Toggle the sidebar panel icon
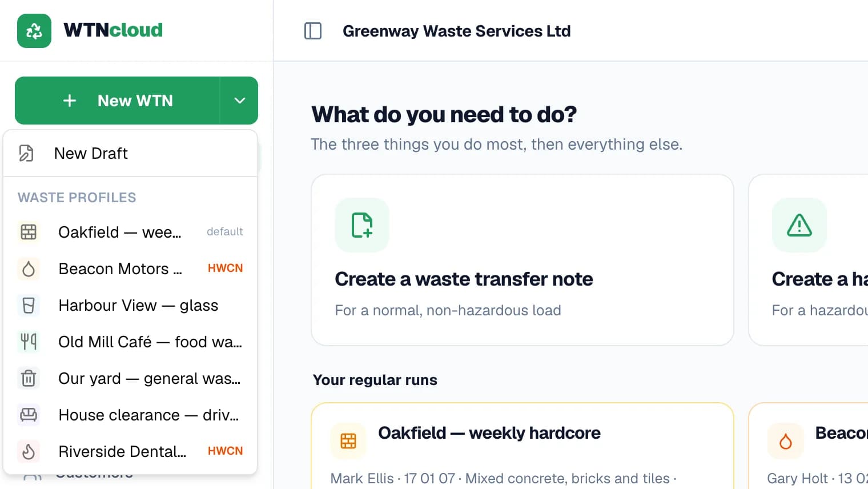 coord(313,31)
